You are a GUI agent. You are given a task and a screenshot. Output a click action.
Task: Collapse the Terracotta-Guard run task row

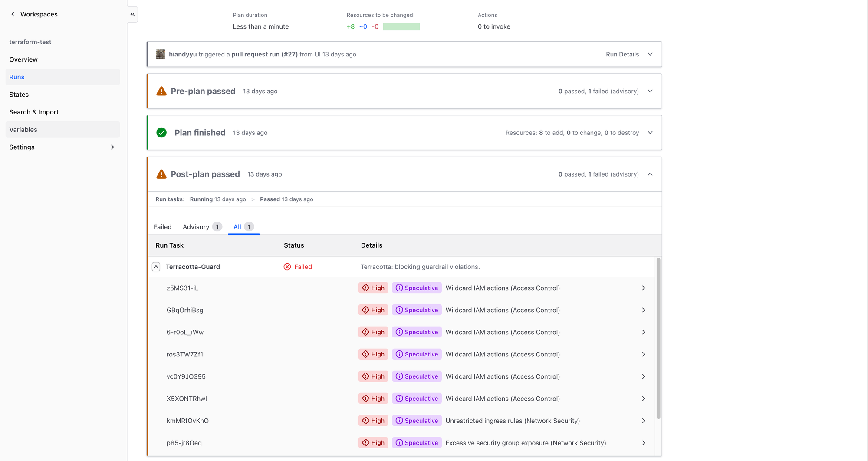click(x=156, y=267)
